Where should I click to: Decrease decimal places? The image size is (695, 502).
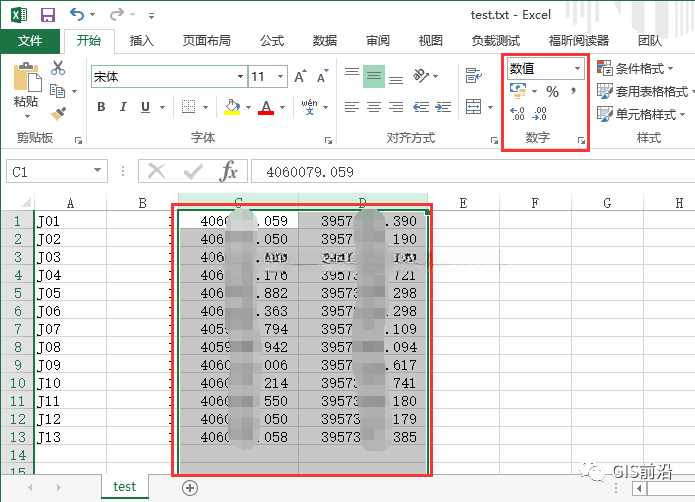(539, 114)
